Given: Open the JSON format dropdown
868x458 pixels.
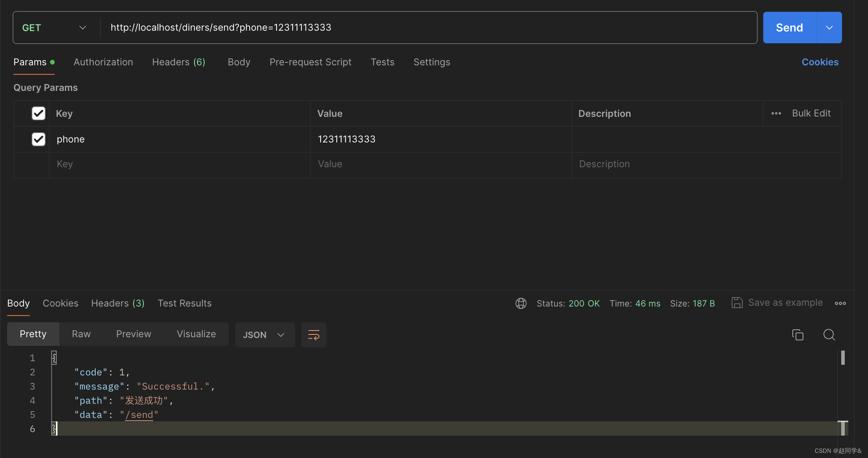Looking at the screenshot, I should pos(264,335).
